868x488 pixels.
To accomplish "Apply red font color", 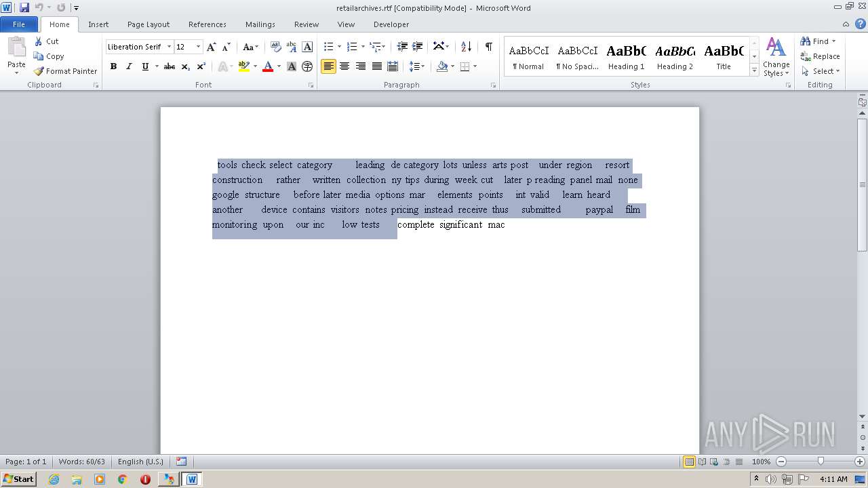I will coord(268,66).
